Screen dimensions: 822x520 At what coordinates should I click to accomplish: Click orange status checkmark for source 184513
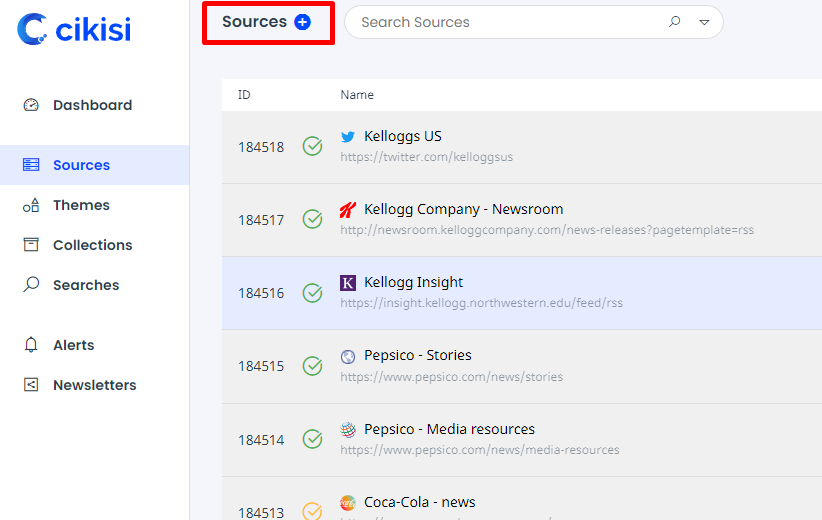point(312,511)
